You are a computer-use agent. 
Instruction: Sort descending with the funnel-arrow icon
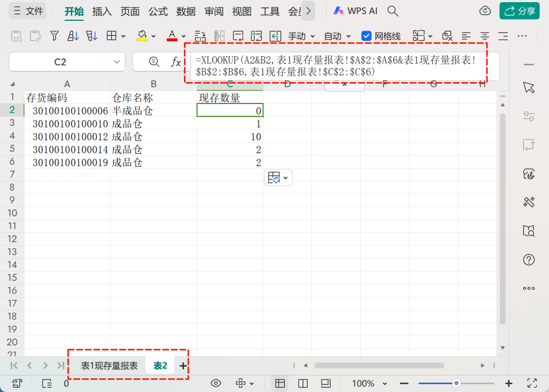[92, 36]
